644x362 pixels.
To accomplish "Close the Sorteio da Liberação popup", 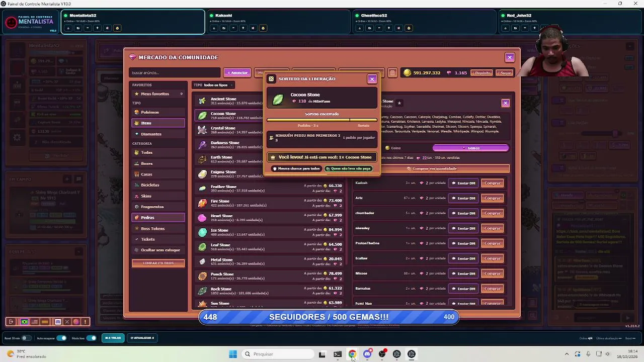I will pyautogui.click(x=372, y=79).
